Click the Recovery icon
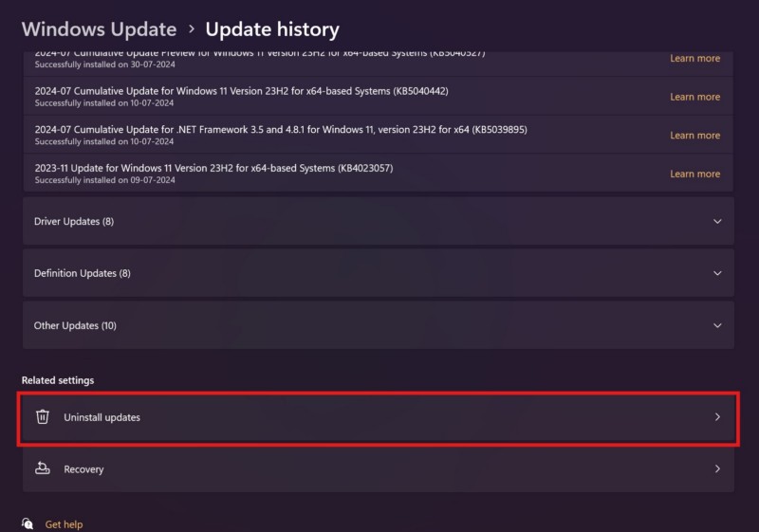 (x=42, y=468)
